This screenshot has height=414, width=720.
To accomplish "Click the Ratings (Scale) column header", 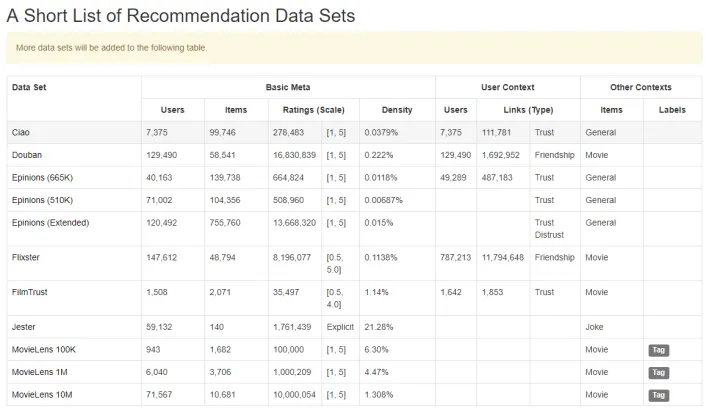I will coord(310,110).
